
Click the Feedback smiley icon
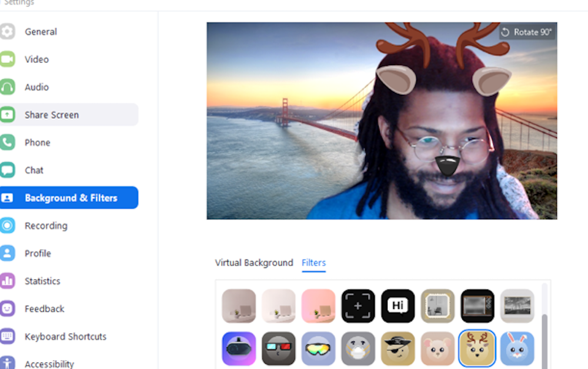click(x=6, y=308)
